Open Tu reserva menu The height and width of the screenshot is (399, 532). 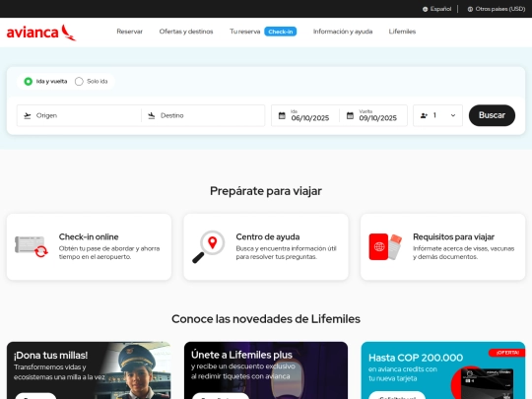244,32
